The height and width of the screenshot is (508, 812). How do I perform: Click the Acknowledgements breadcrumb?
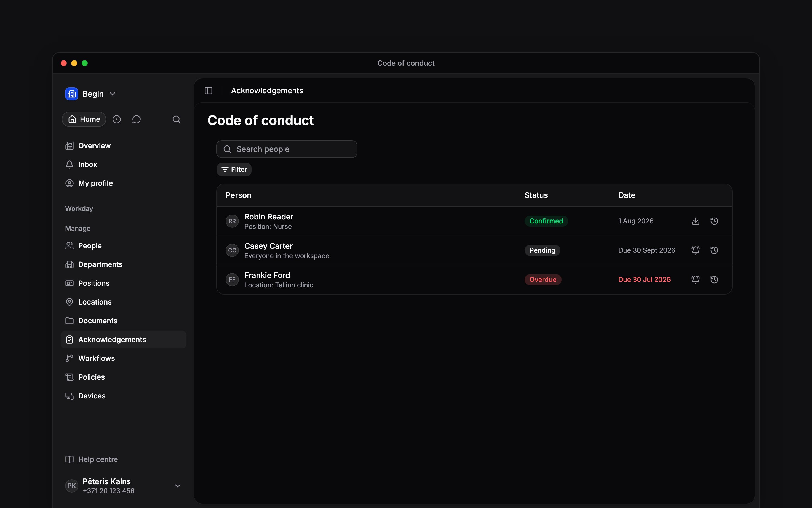(x=267, y=90)
